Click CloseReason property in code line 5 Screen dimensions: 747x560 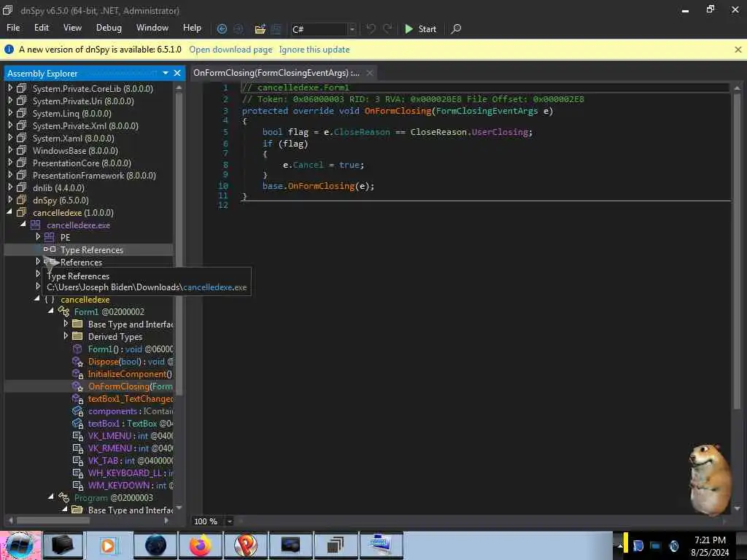pyautogui.click(x=362, y=132)
